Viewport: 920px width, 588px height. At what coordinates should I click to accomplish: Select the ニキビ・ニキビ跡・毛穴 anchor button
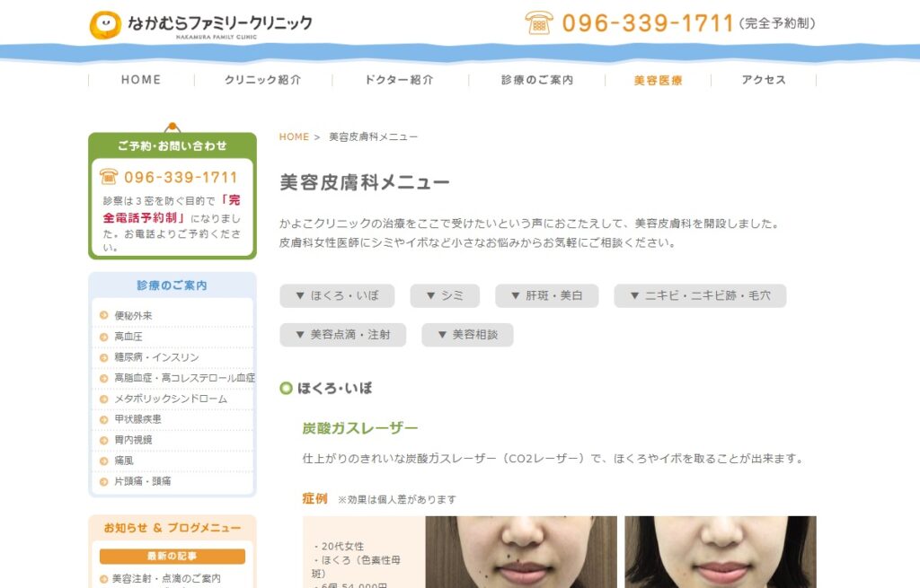tap(700, 296)
